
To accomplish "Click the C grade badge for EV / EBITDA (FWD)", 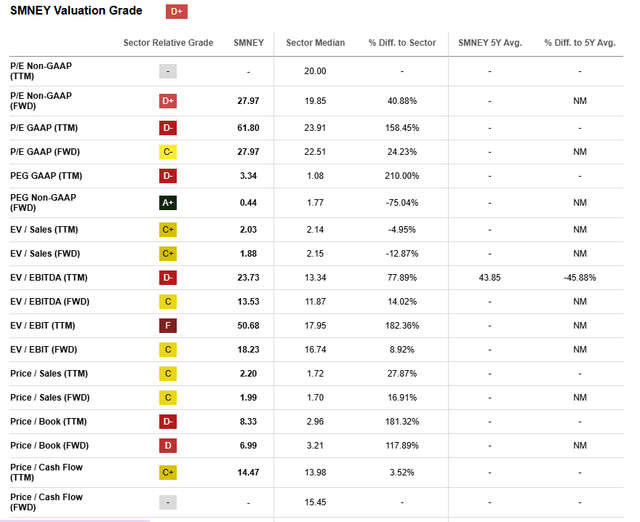I will (x=168, y=301).
